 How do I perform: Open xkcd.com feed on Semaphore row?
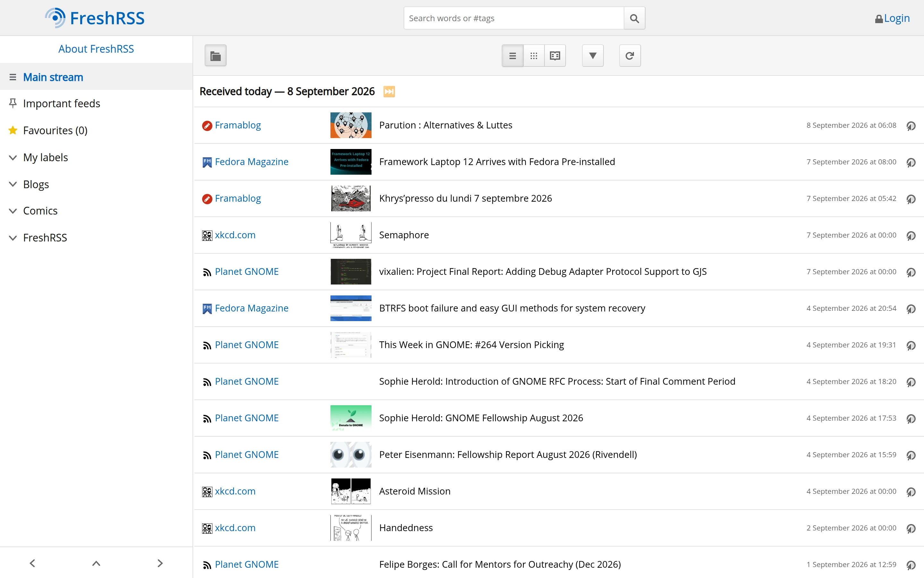[x=235, y=235]
